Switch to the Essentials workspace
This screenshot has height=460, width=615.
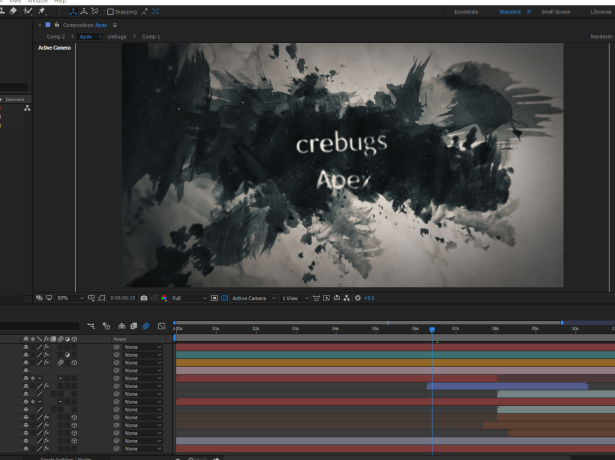(x=466, y=12)
